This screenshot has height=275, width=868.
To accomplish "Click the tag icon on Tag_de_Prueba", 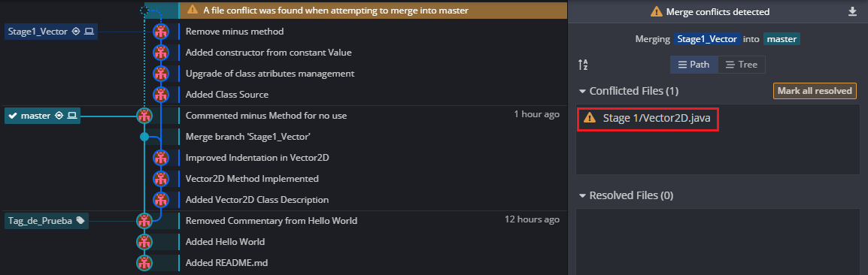I will click(x=80, y=220).
